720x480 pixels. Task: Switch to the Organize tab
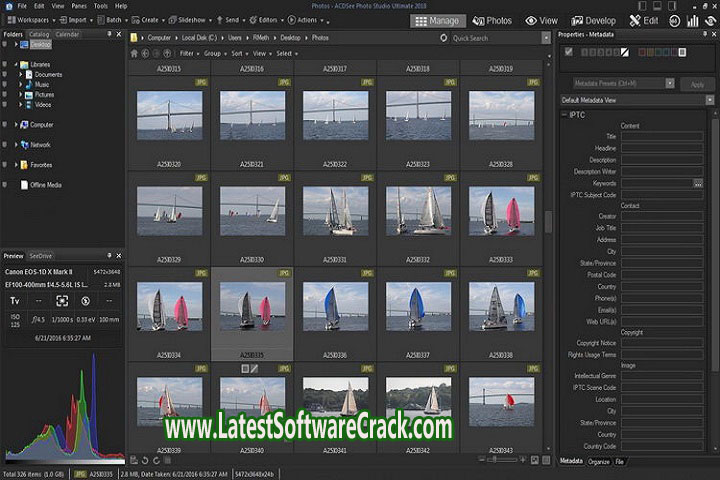[598, 461]
